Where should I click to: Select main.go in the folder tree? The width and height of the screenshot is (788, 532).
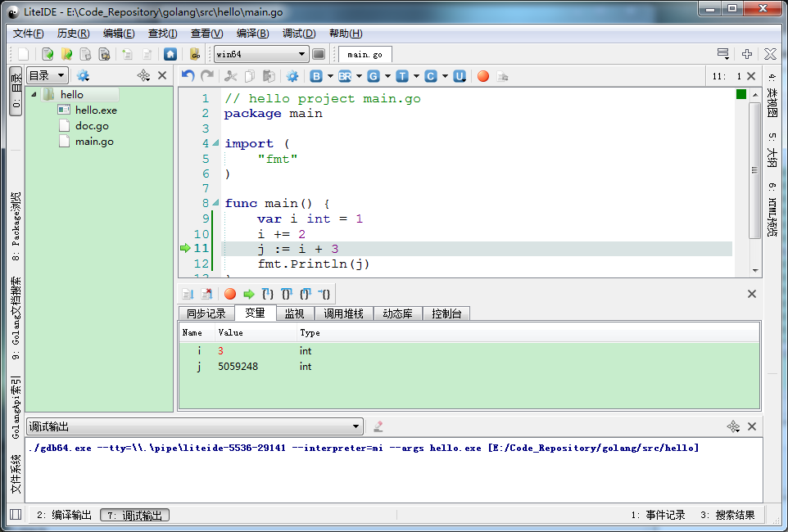(94, 142)
